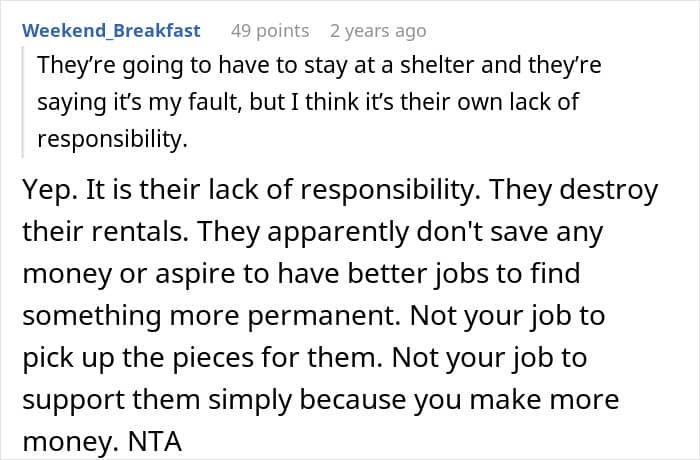
Task: Click the line starting their rentals
Action: point(312,232)
